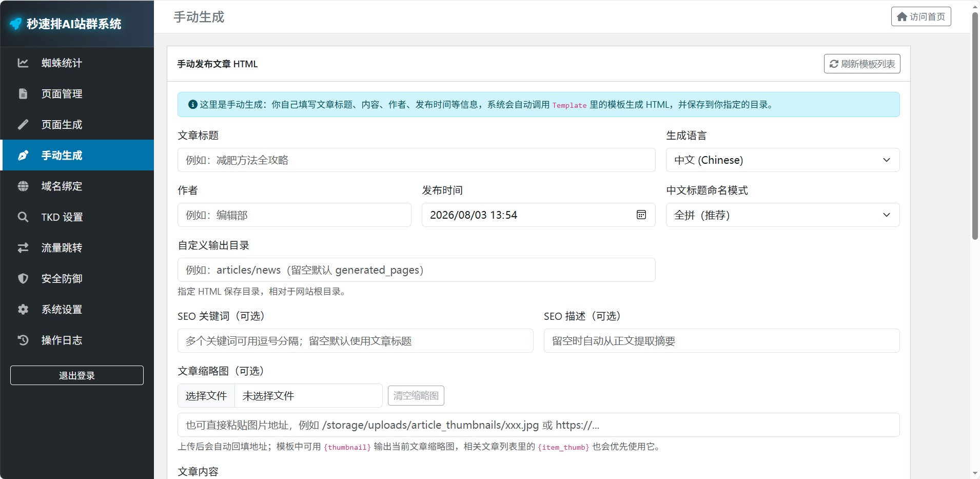Open the 系统设置 sidebar menu item

tap(77, 310)
